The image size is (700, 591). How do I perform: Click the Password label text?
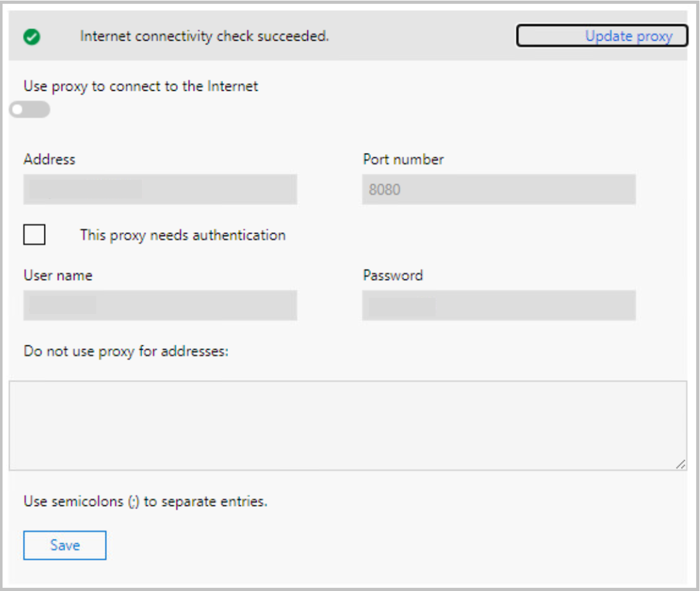pyautogui.click(x=393, y=275)
